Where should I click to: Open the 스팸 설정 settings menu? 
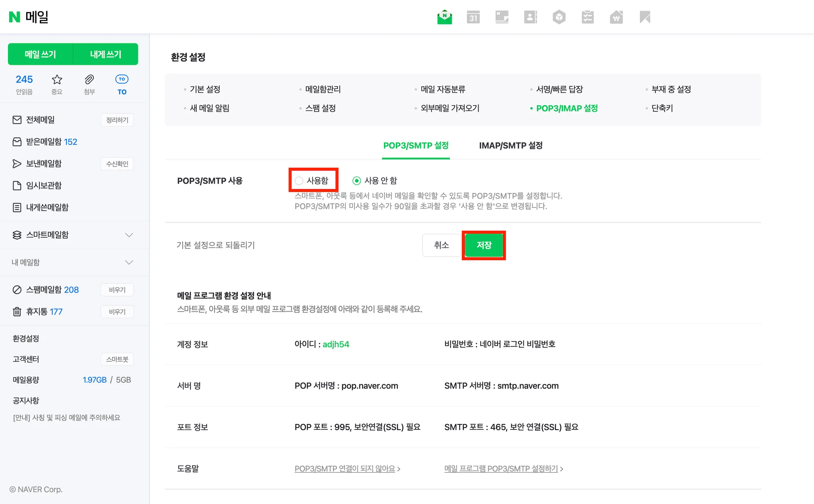[320, 108]
